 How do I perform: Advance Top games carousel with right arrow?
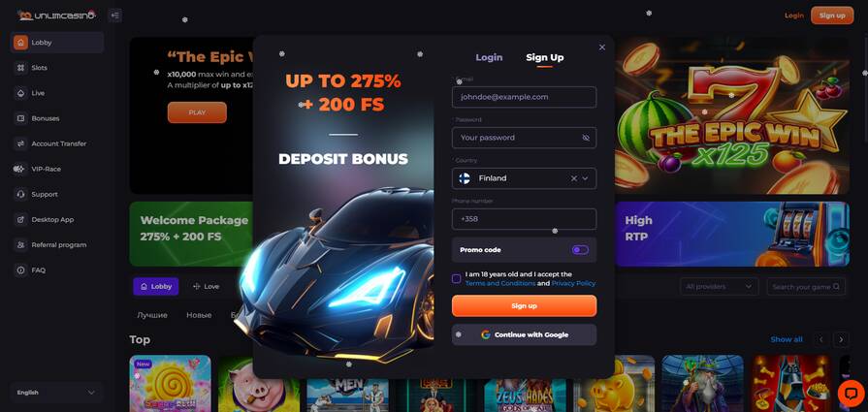tap(842, 339)
